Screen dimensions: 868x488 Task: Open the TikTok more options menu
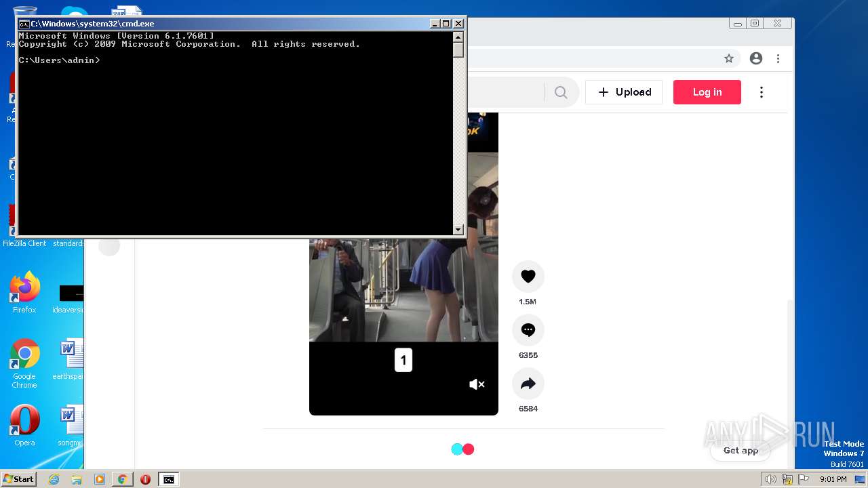coord(762,92)
